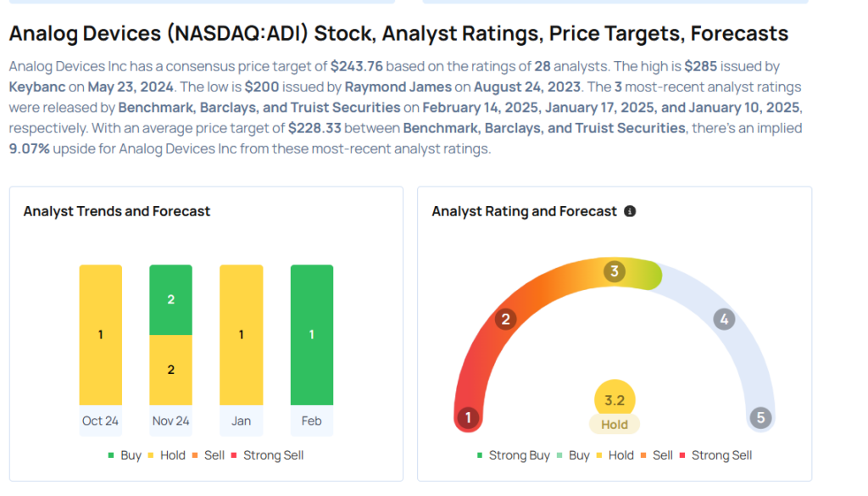Click gauge marker number 3

[614, 271]
